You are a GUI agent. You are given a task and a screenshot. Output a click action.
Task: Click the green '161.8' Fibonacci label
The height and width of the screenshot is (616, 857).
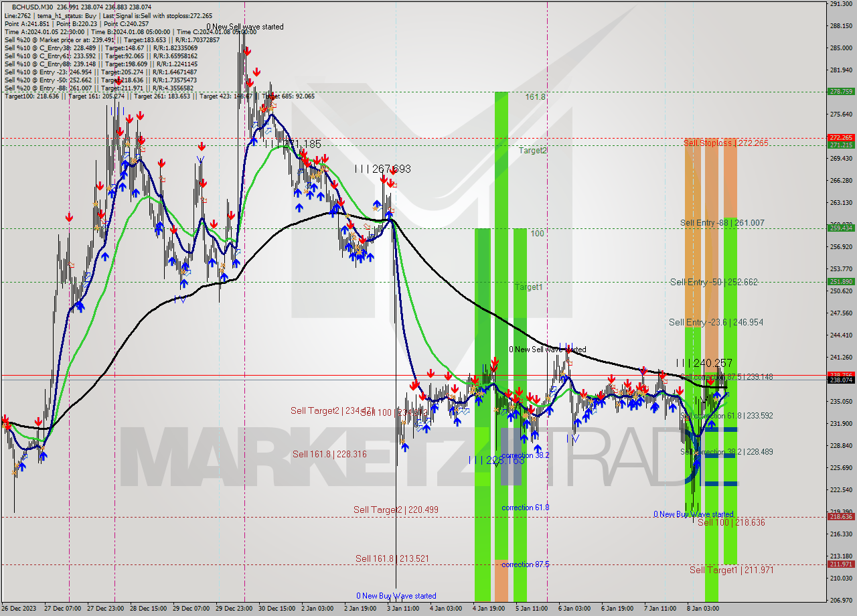click(x=535, y=97)
